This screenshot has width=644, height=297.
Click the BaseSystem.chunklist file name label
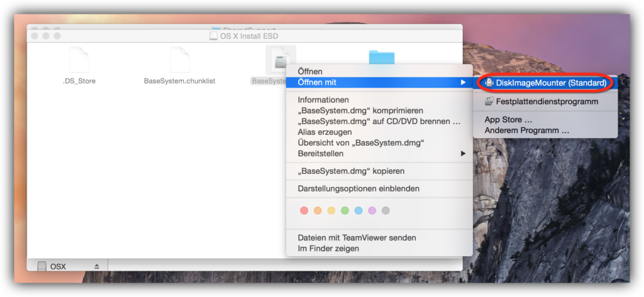(179, 81)
